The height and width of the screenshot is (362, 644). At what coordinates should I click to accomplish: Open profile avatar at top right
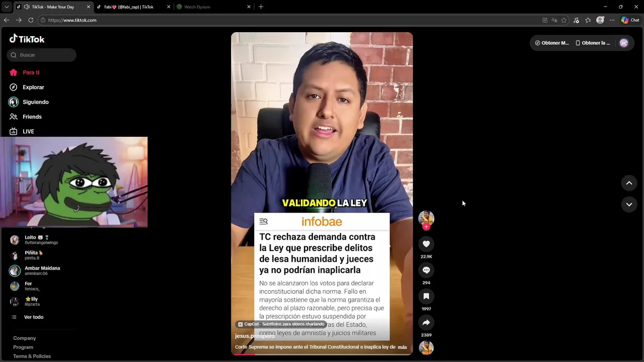tap(624, 43)
